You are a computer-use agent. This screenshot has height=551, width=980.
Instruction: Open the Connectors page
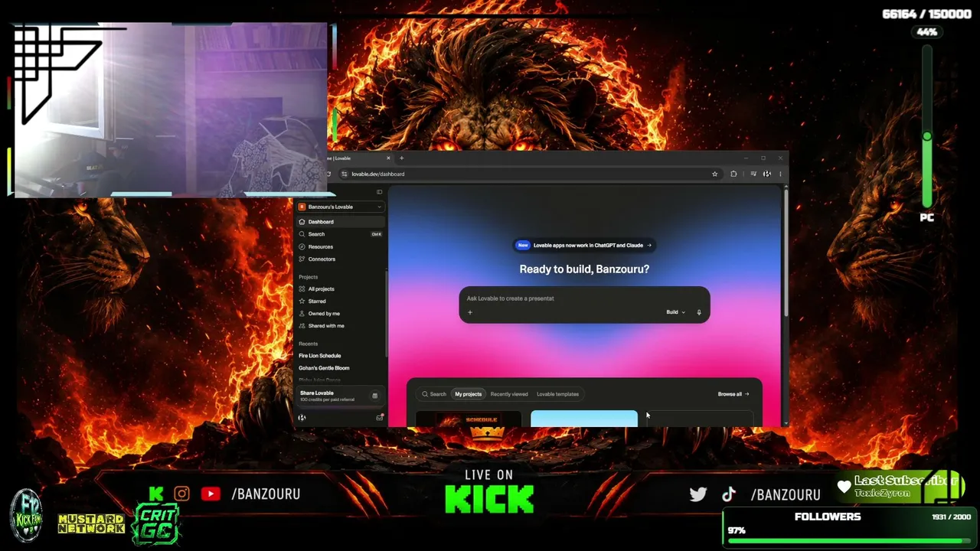pos(340,259)
